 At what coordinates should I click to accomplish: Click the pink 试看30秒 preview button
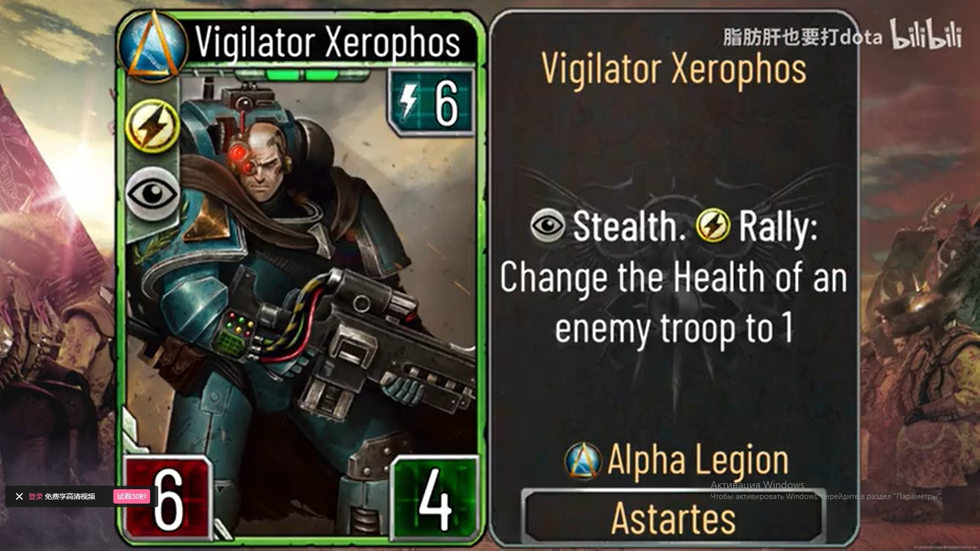point(132,496)
